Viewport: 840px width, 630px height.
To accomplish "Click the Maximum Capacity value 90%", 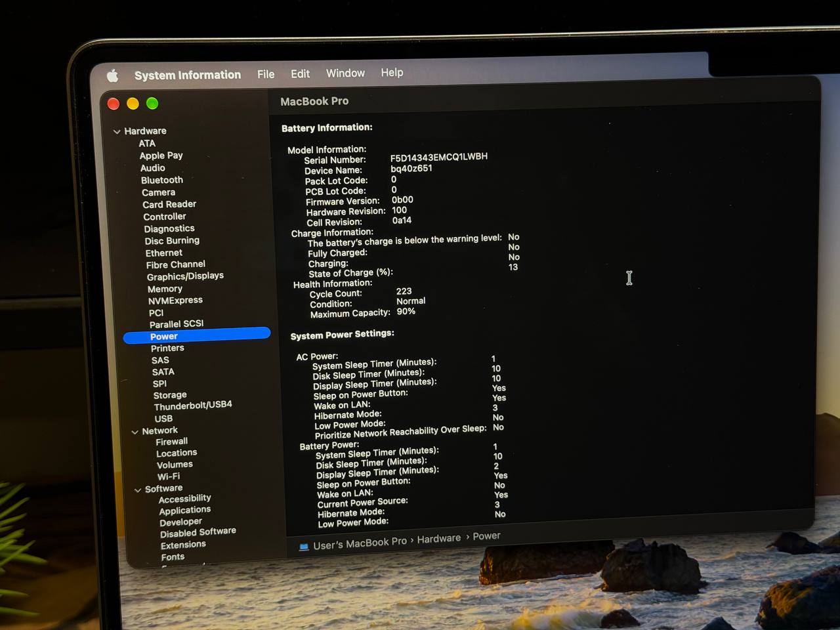I will tap(406, 311).
